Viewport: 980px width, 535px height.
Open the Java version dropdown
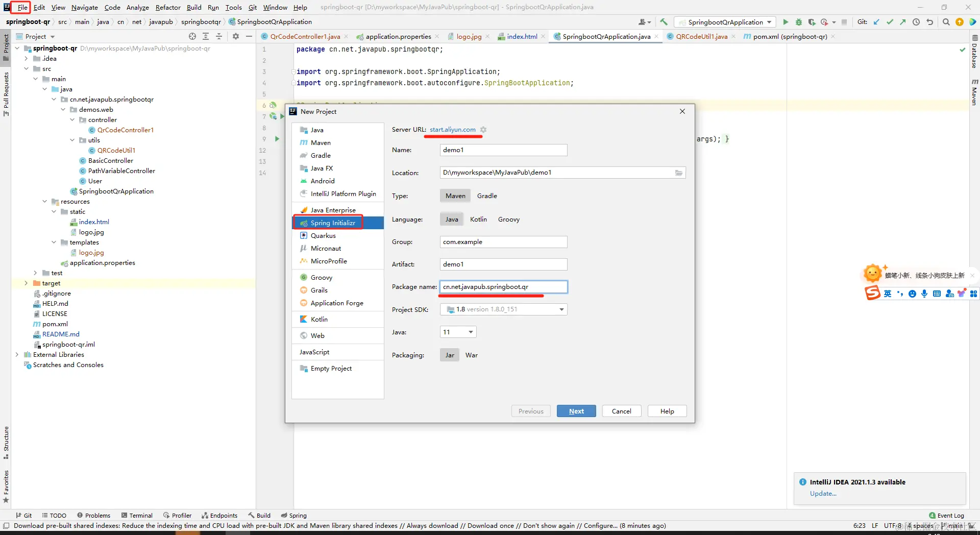click(458, 332)
